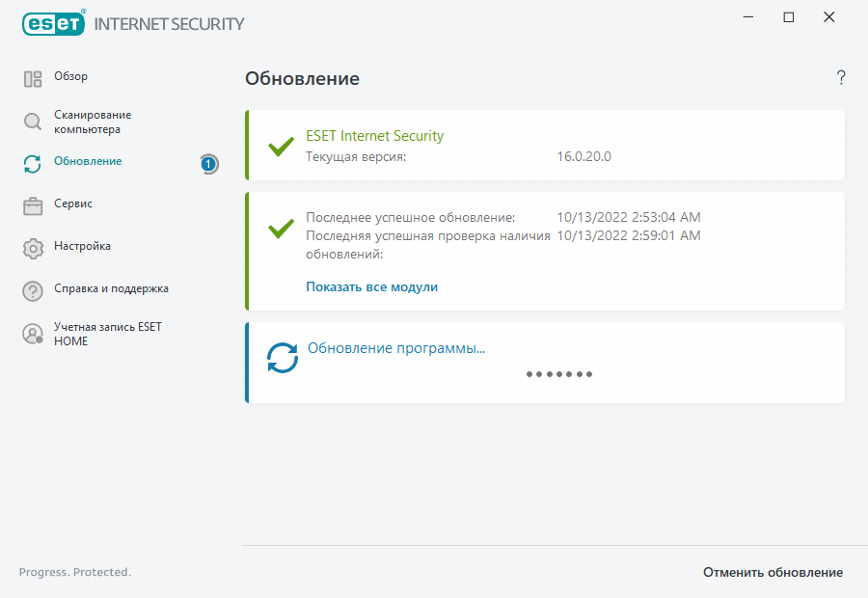This screenshot has height=598, width=868.
Task: Cancel update with Отменить обновление
Action: [x=772, y=572]
